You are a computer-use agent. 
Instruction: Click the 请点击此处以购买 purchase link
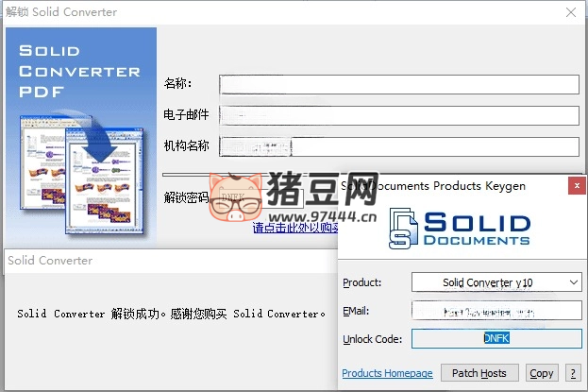tap(295, 228)
